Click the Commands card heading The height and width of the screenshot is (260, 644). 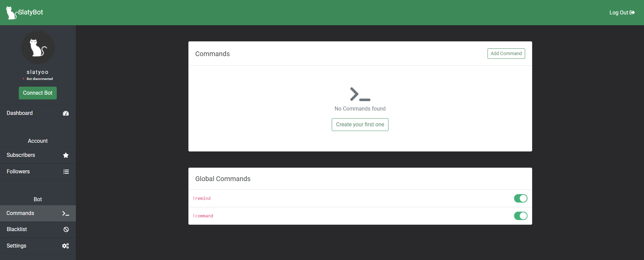click(213, 54)
